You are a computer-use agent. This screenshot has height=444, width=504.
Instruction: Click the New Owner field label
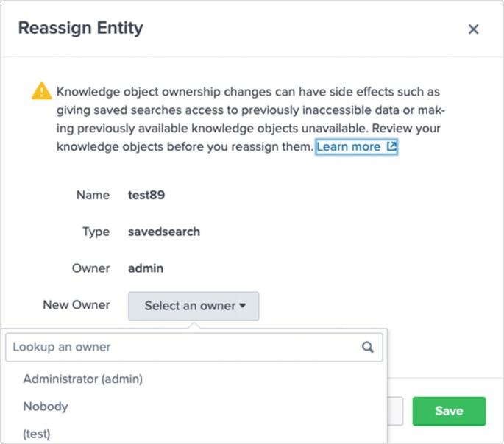point(77,304)
